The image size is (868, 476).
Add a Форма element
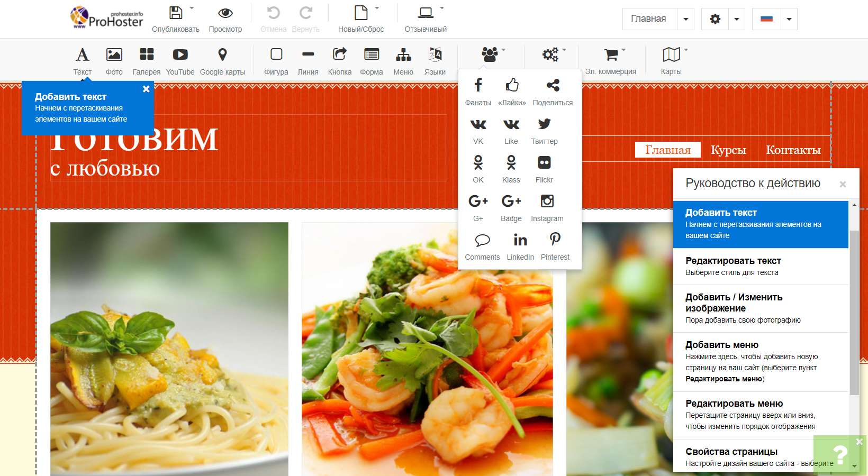(x=371, y=55)
